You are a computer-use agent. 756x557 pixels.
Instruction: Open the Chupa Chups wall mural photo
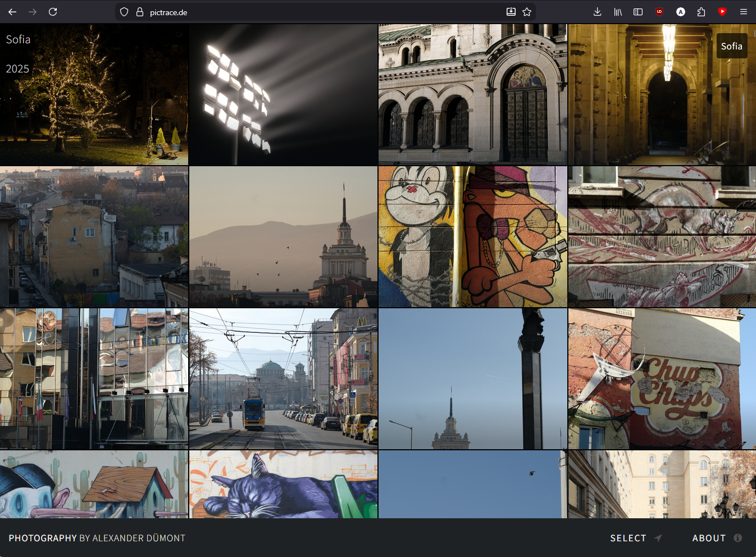tap(662, 378)
